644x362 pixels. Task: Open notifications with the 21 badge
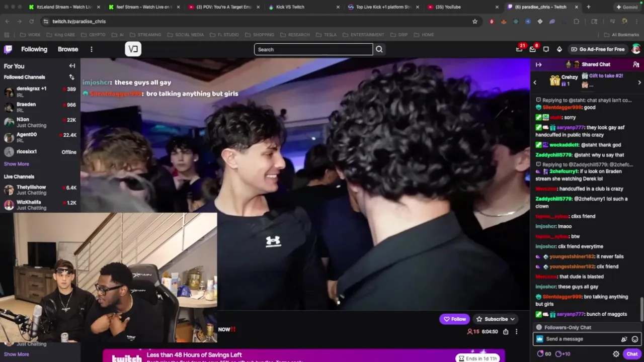click(x=519, y=49)
